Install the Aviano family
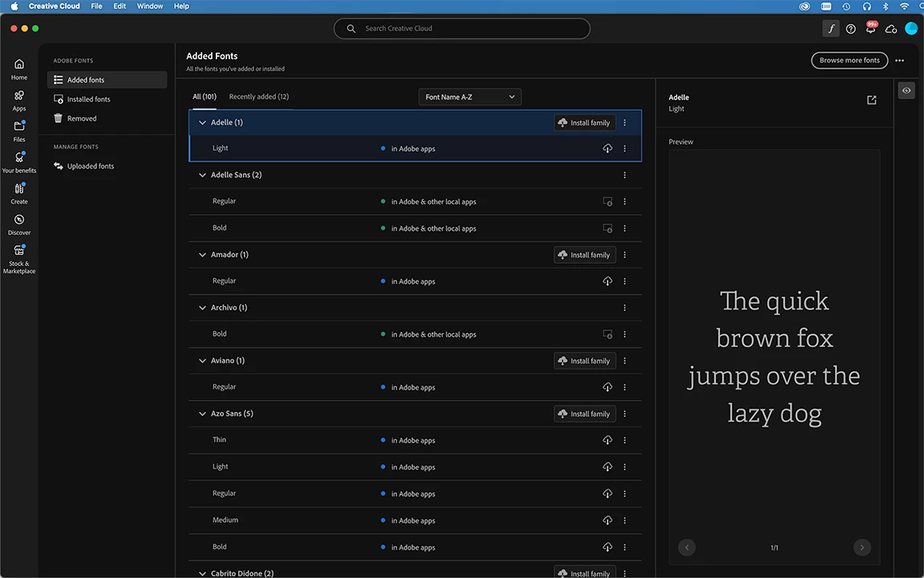Screen dimensions: 924x578 [x=585, y=361]
